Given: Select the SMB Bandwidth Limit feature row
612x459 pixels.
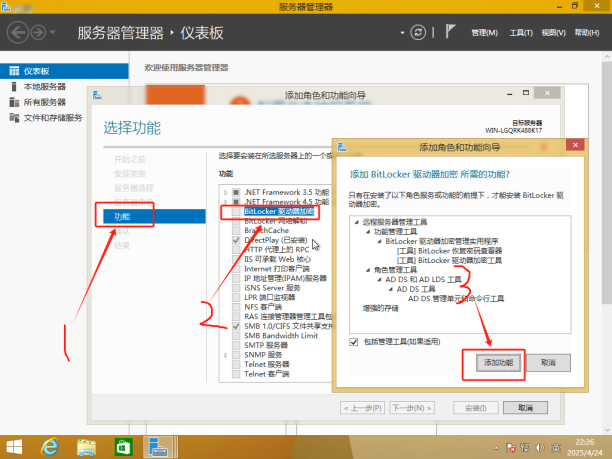Looking at the screenshot, I should click(x=281, y=336).
